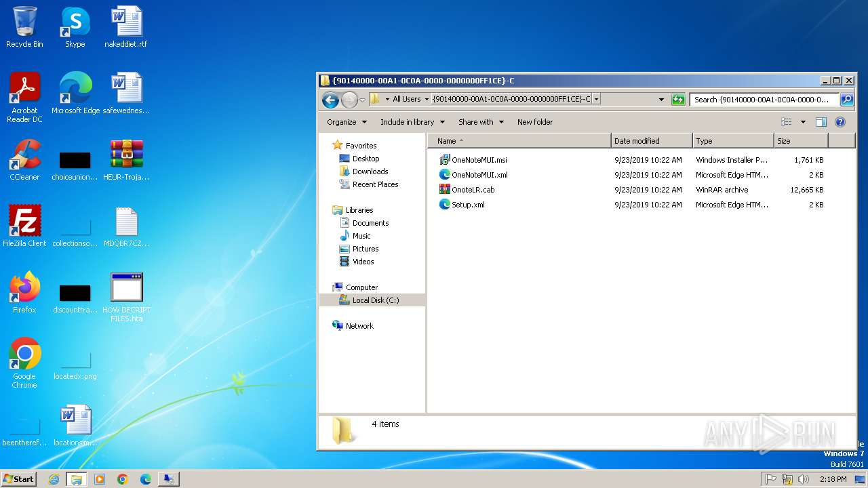Screen dimensions: 868x488
Task: Open the Recycle Bin desktop icon
Action: 24,27
